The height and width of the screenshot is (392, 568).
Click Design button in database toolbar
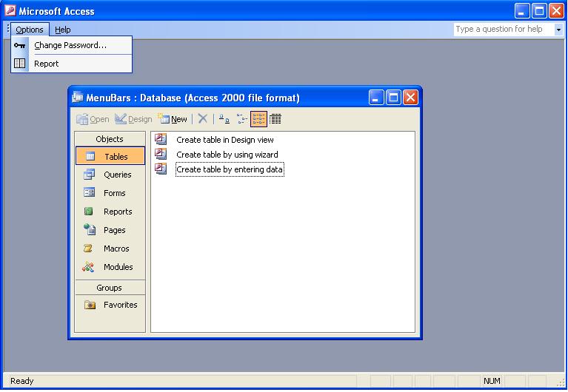(133, 119)
